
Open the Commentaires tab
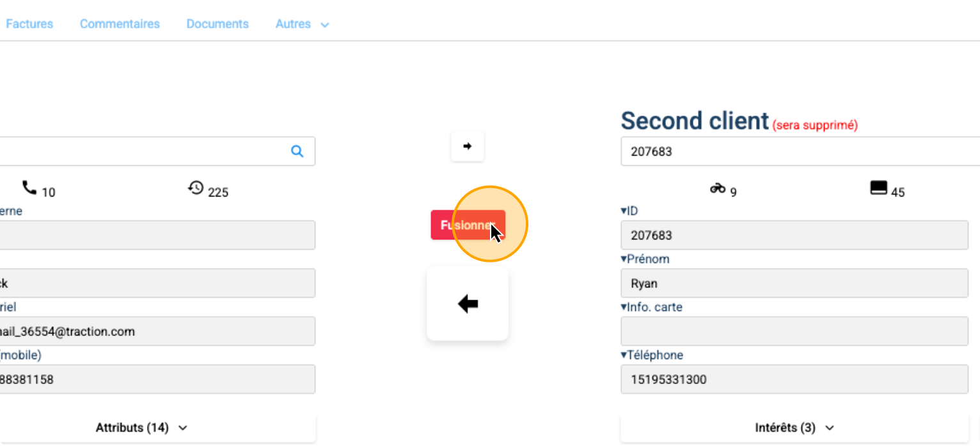point(120,24)
